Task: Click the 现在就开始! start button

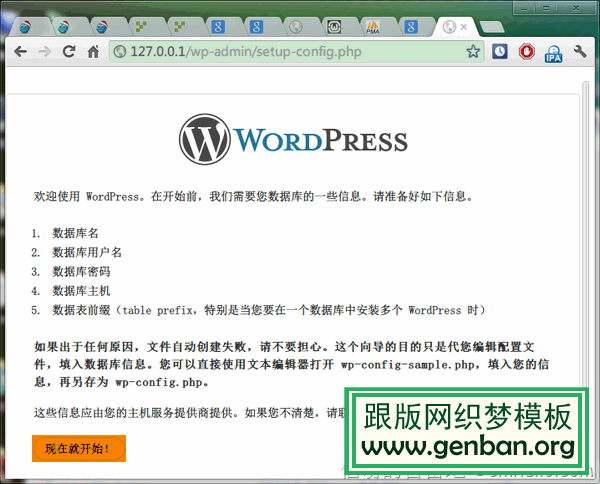Action: tap(79, 448)
